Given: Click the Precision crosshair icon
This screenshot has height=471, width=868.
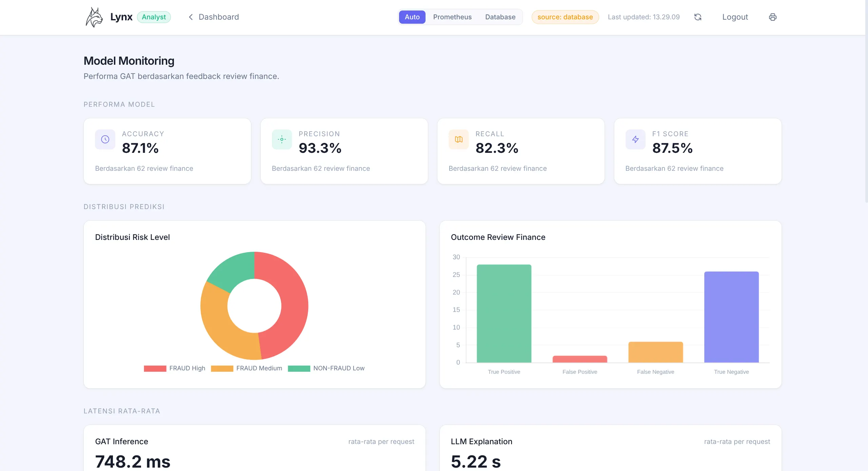Looking at the screenshot, I should click(x=282, y=139).
